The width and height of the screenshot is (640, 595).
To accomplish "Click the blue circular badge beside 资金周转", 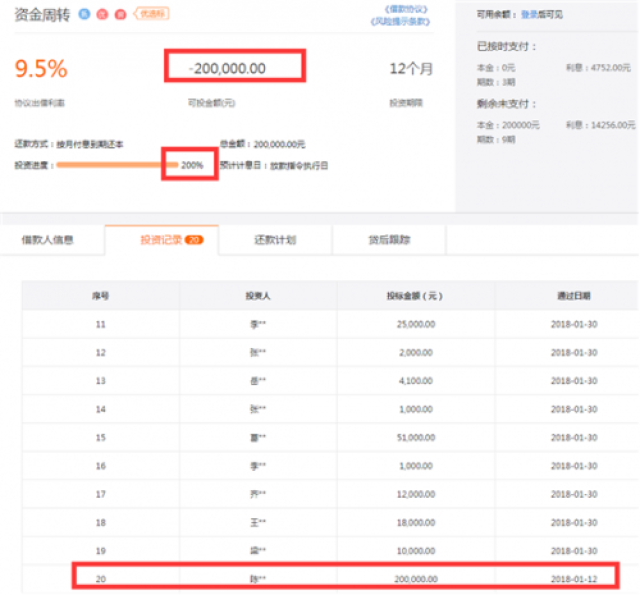I will coord(84,14).
